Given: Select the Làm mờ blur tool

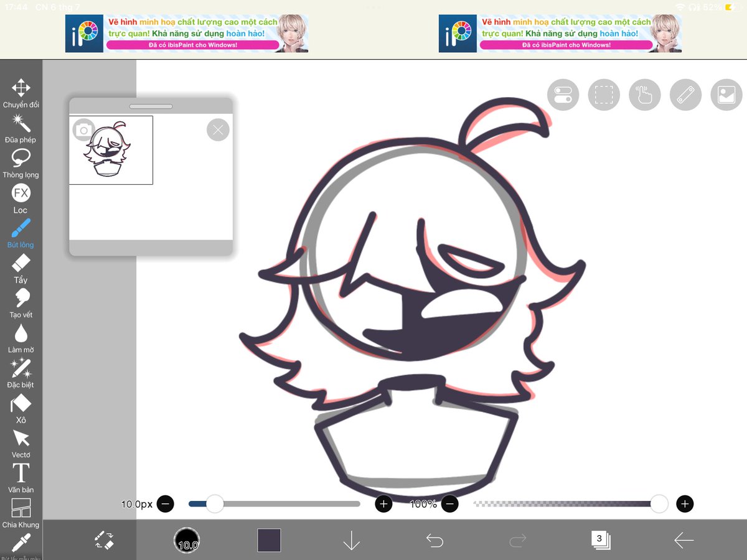Looking at the screenshot, I should [x=21, y=338].
